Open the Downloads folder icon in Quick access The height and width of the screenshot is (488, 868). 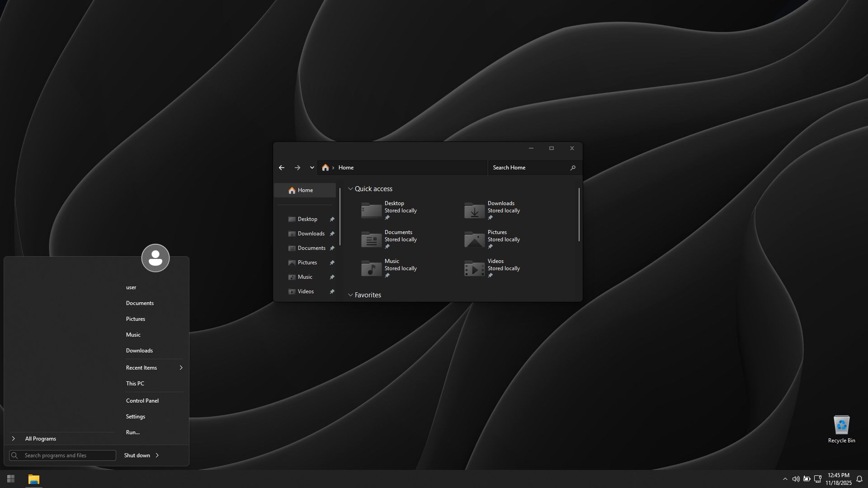pos(474,211)
